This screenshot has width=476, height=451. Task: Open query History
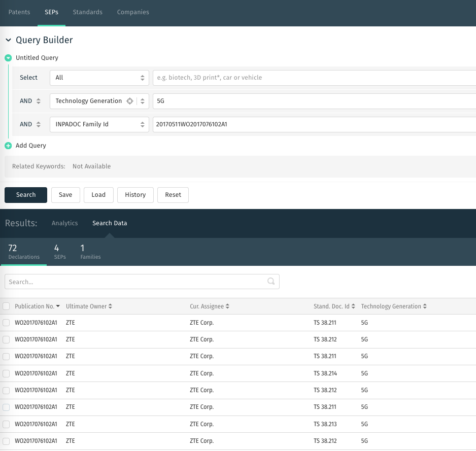(x=135, y=195)
